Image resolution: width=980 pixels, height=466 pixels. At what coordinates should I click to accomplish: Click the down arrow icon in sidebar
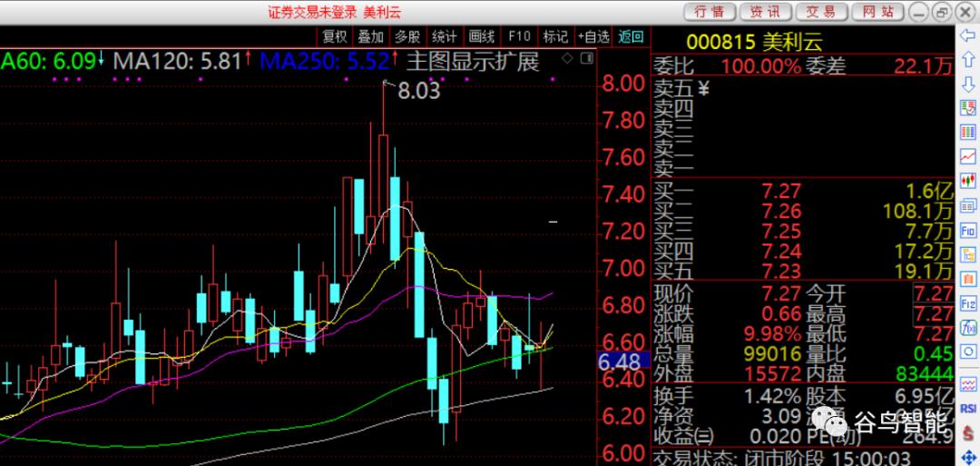(x=968, y=84)
